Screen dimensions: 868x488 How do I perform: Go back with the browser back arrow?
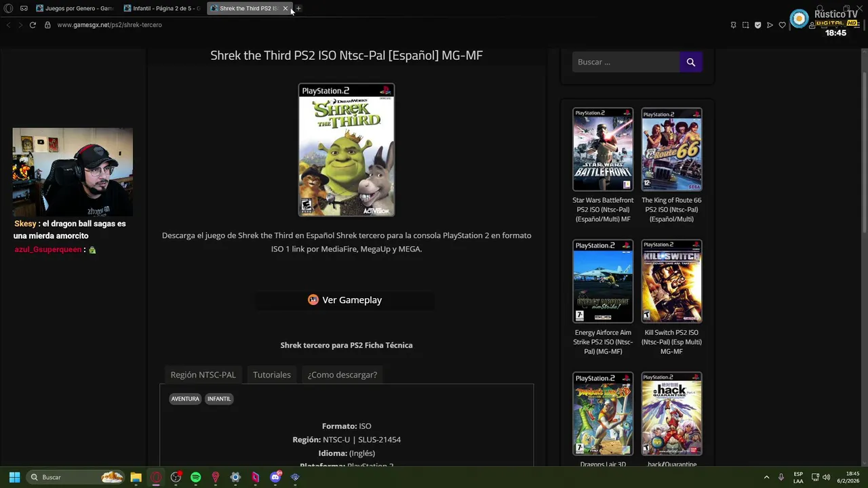8,25
